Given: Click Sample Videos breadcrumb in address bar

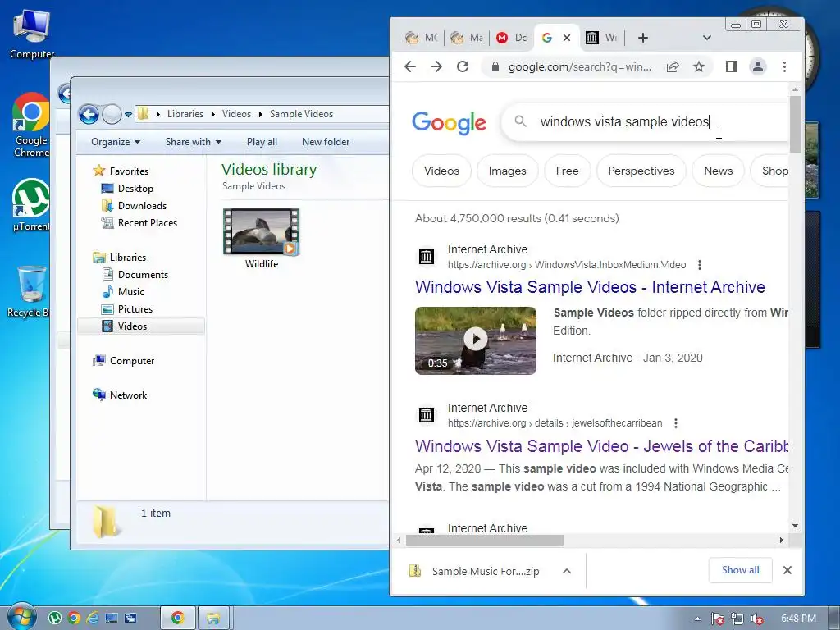Looking at the screenshot, I should tap(301, 114).
